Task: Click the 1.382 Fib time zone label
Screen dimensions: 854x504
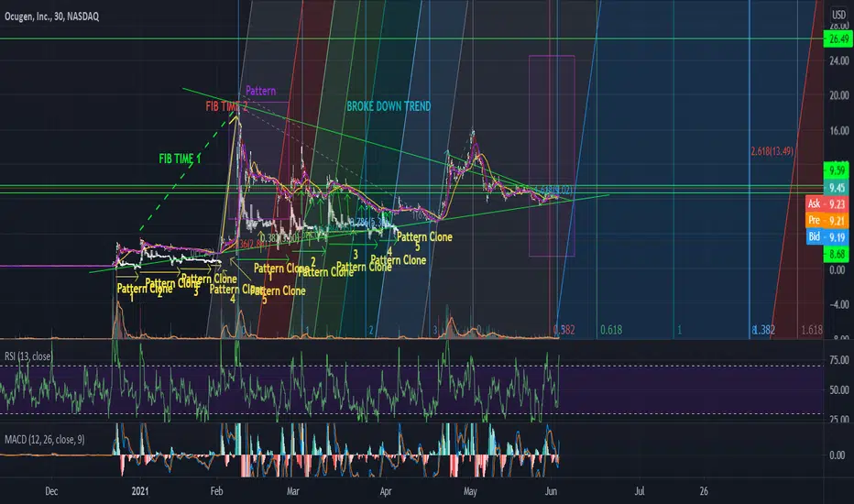Action: click(x=763, y=330)
